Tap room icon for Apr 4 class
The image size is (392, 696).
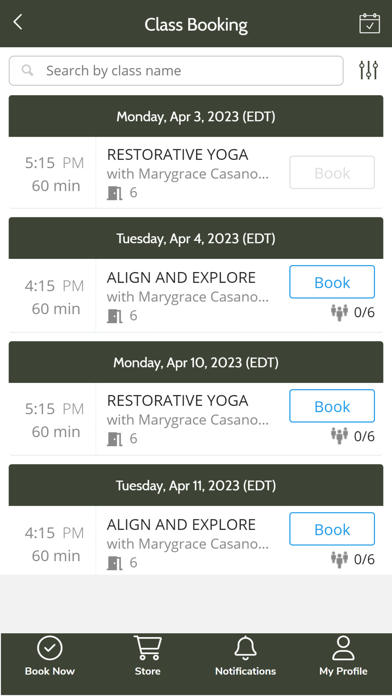(115, 316)
